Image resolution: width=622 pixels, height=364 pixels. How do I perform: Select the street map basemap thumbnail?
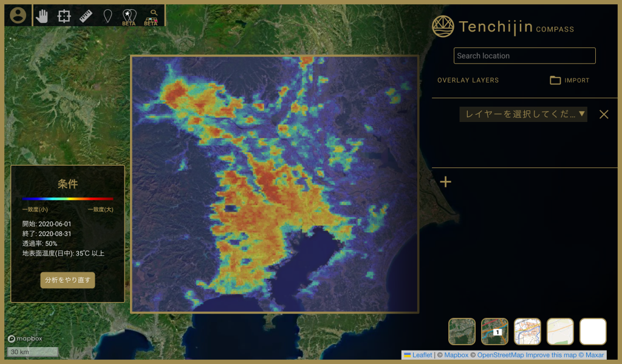(x=527, y=331)
